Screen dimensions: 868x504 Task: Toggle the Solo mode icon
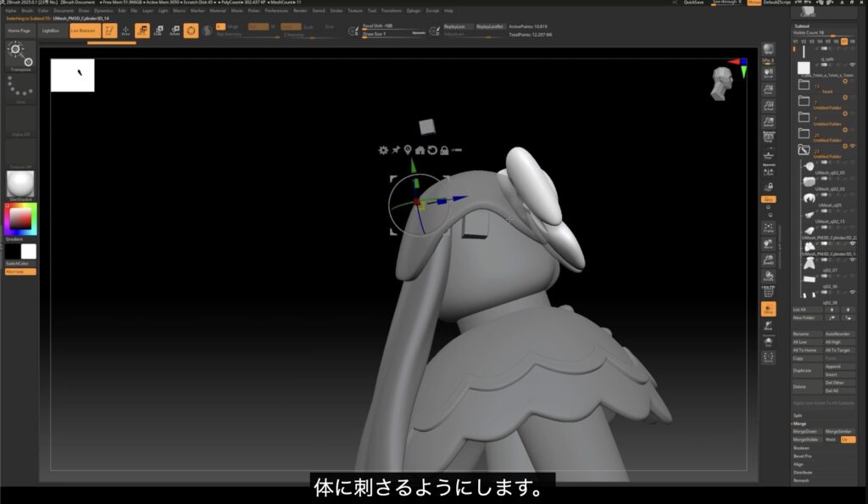pyautogui.click(x=768, y=342)
